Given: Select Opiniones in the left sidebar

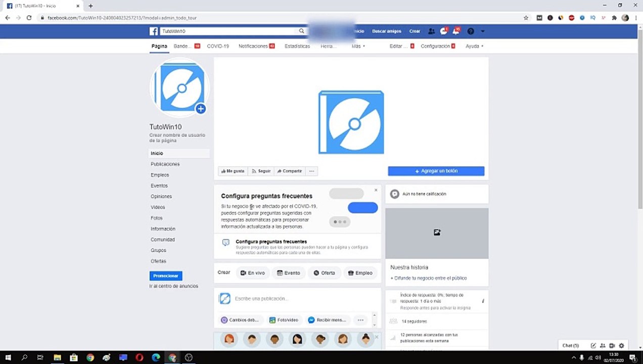Looking at the screenshot, I should (161, 197).
